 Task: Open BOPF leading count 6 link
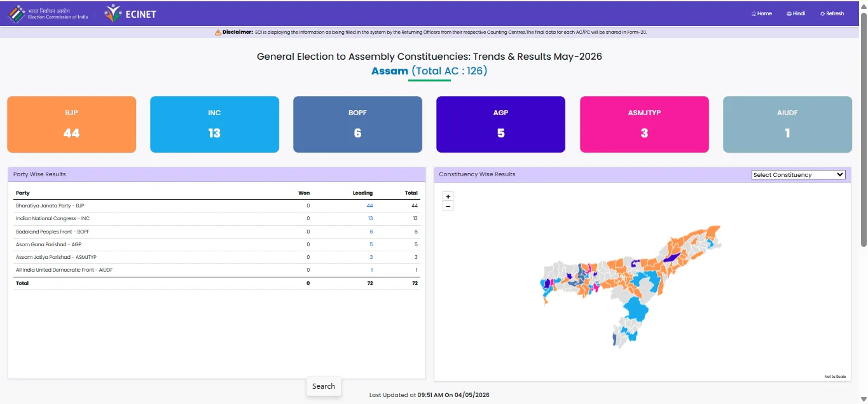pos(371,232)
